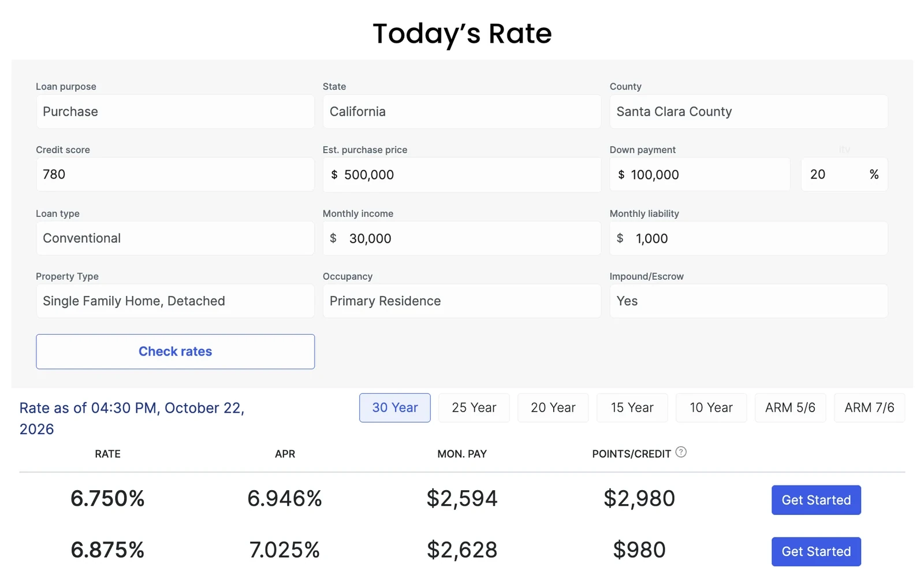Focus the Monthly liability field

[748, 238]
